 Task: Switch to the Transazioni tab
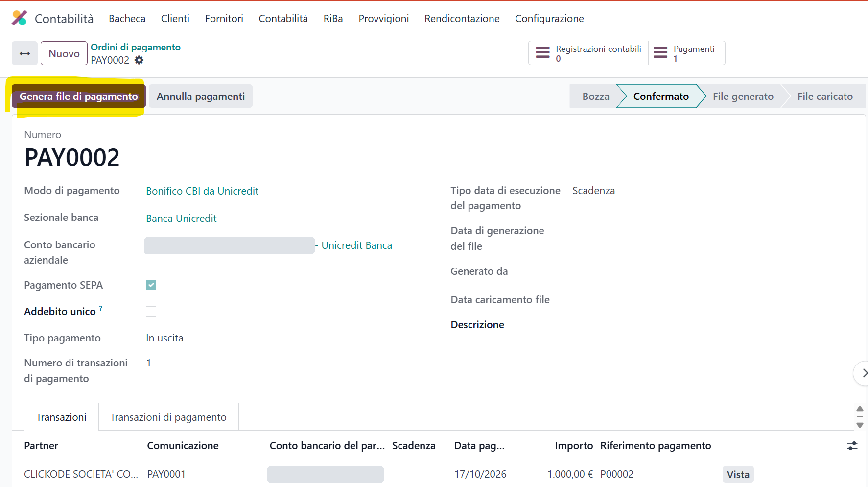pyautogui.click(x=61, y=417)
